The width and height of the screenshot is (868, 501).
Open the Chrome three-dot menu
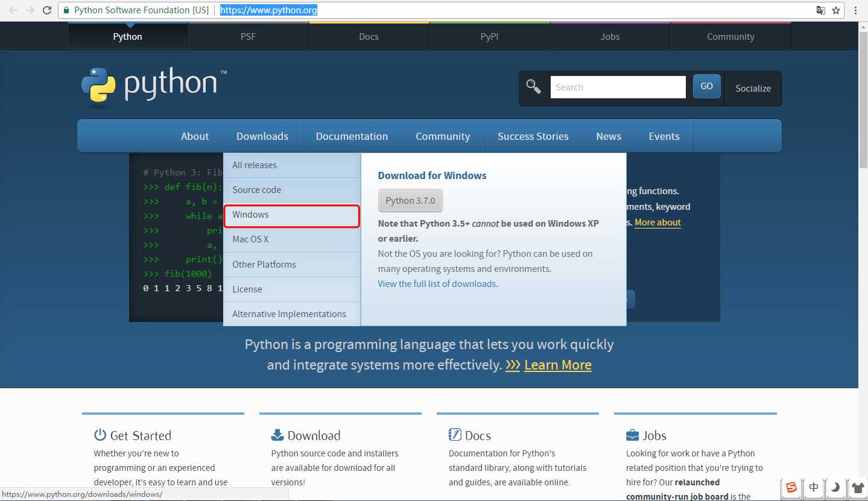click(x=855, y=10)
